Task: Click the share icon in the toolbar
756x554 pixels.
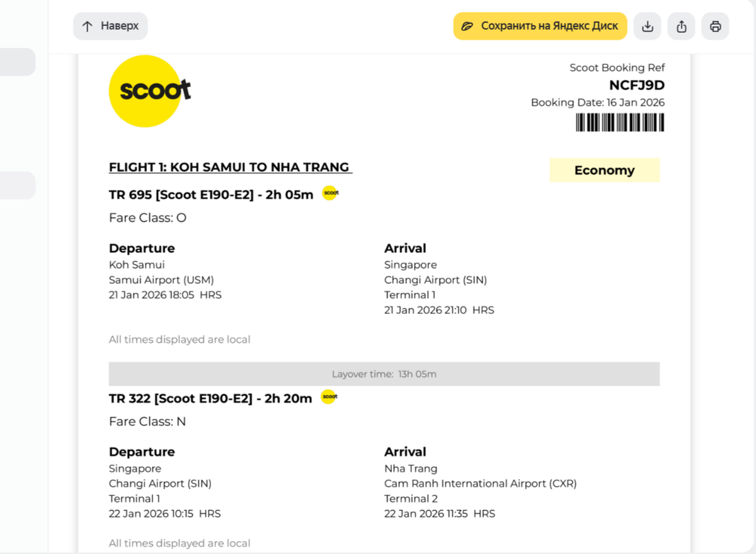Action: (681, 26)
